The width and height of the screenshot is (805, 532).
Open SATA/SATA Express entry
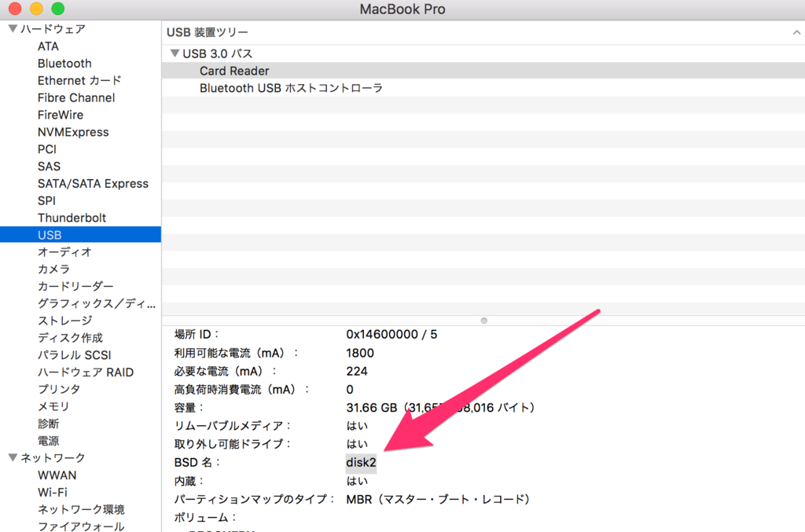93,184
